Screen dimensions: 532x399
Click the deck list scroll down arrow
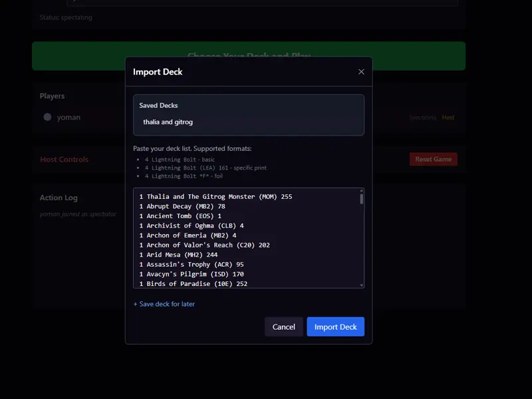tap(362, 286)
